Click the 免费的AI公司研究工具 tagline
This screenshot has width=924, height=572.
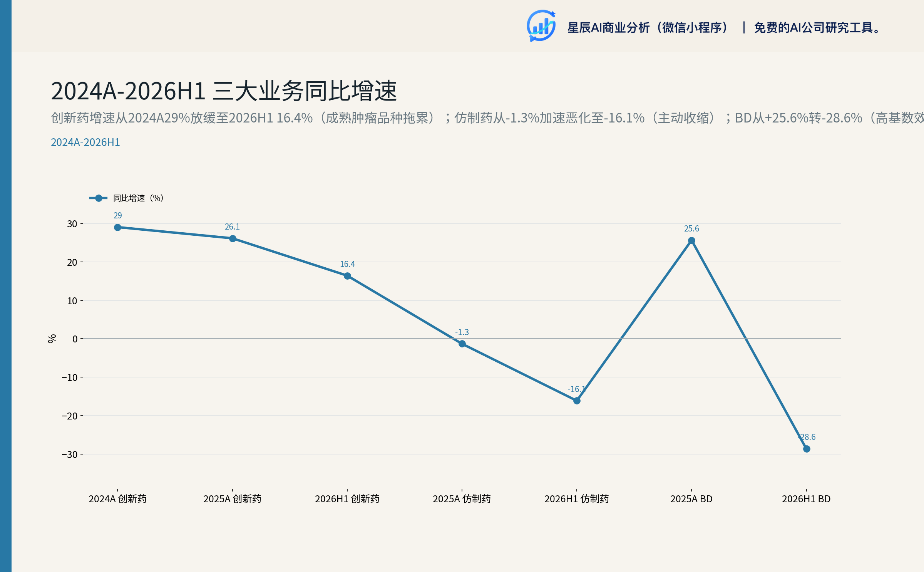[817, 28]
